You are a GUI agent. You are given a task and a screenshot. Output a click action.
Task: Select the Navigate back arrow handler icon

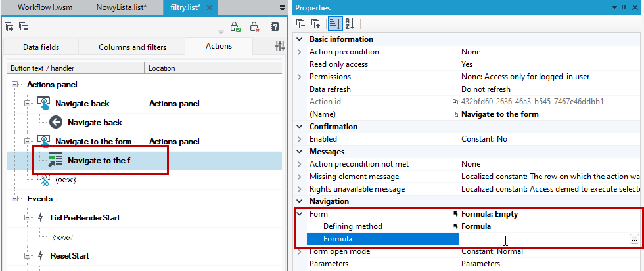[x=56, y=122]
